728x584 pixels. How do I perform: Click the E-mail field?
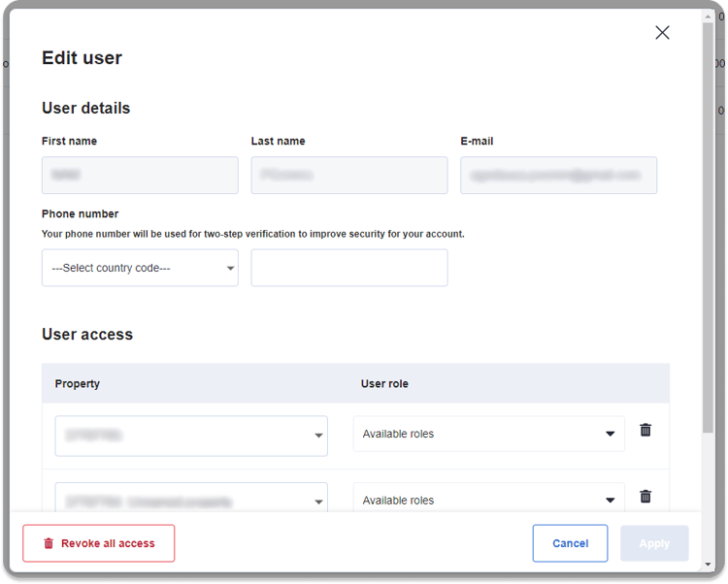(x=558, y=176)
